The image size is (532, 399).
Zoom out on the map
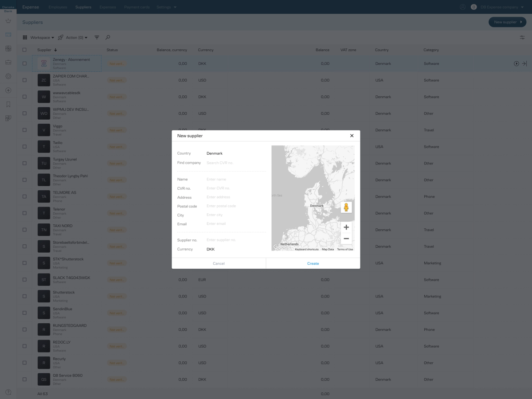point(346,239)
